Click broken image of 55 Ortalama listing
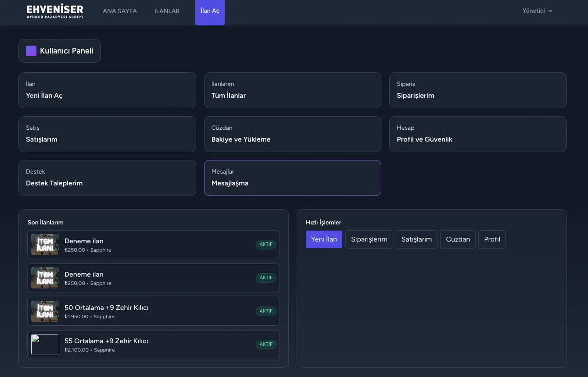This screenshot has height=377, width=588. 45,345
